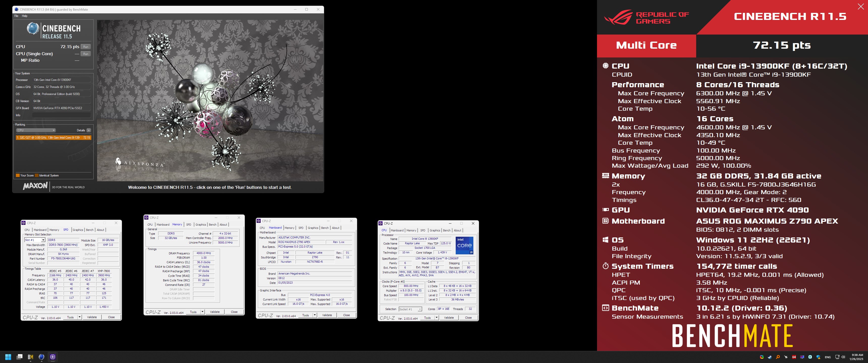868x363 pixels.
Task: Select CPU tab in Mainboard window
Action: [x=262, y=228]
